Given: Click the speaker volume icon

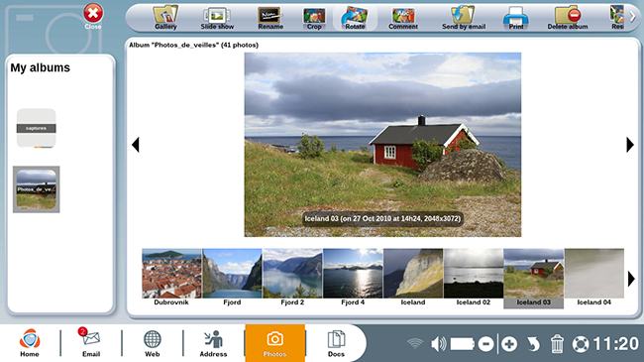Looking at the screenshot, I should tap(439, 343).
